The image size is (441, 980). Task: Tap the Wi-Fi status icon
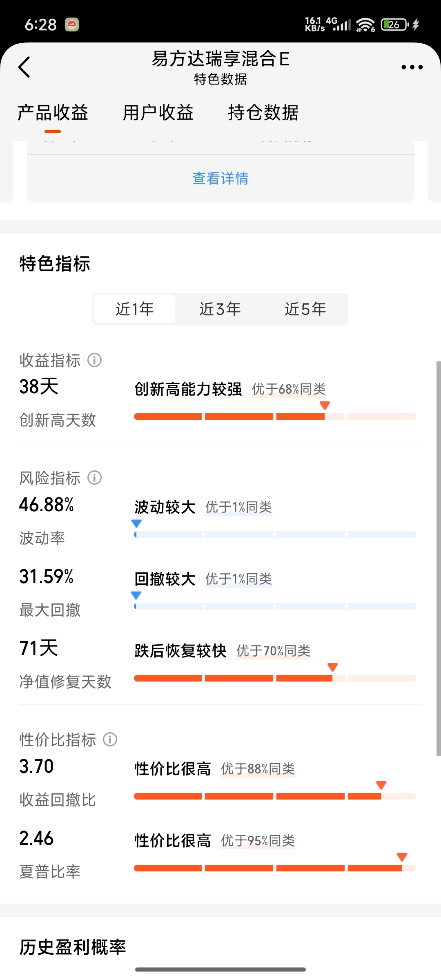[x=365, y=24]
